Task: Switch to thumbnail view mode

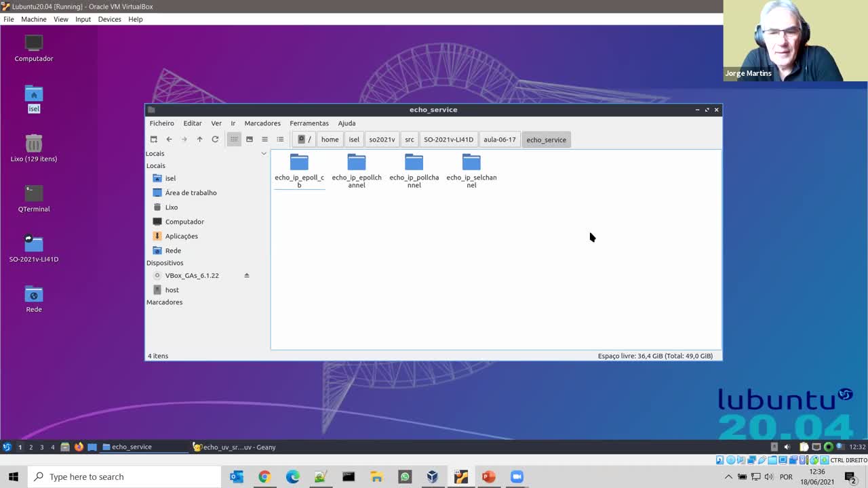Action: point(250,140)
